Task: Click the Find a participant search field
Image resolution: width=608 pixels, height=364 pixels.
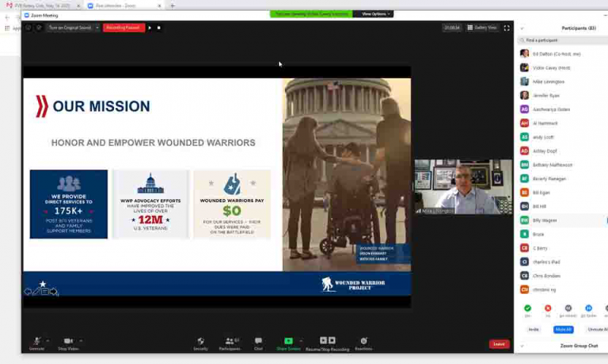Action: [563, 40]
